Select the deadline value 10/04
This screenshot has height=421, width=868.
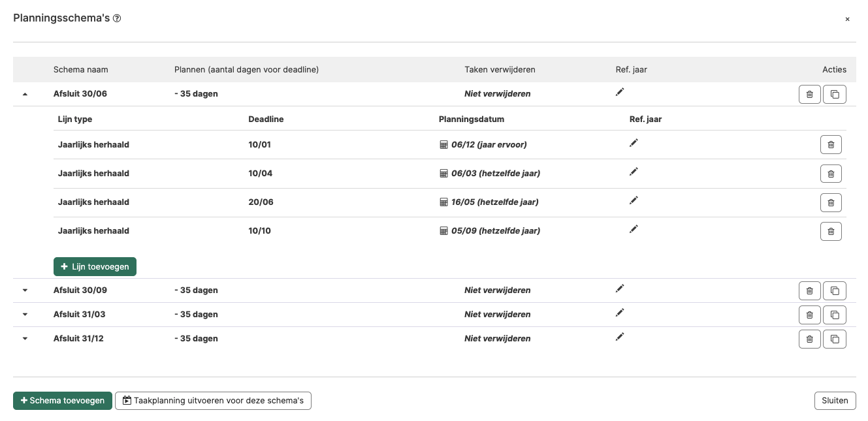coord(261,174)
